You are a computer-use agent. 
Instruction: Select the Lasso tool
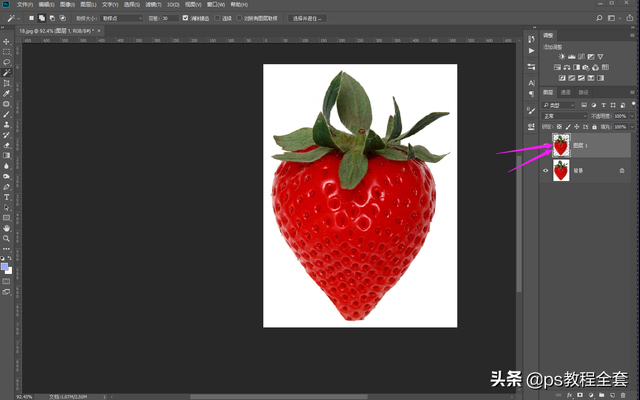click(x=7, y=62)
